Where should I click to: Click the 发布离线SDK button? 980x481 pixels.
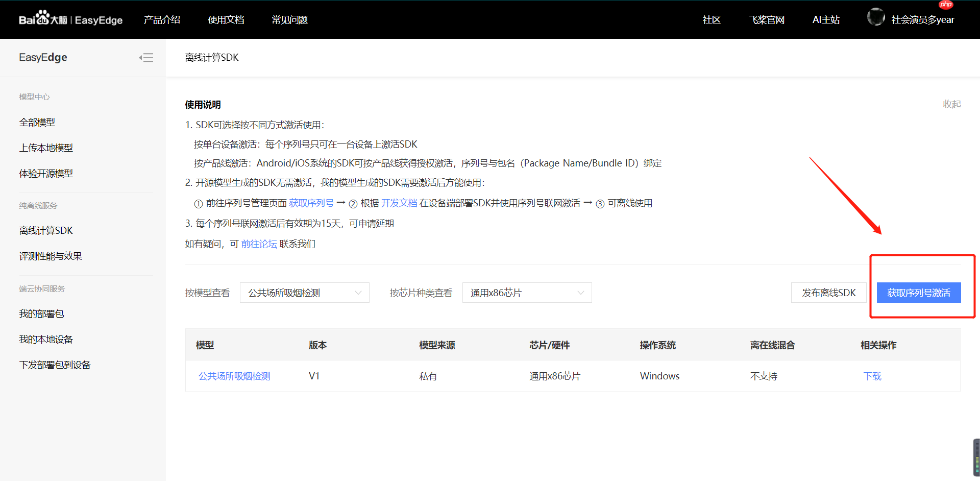pos(829,292)
